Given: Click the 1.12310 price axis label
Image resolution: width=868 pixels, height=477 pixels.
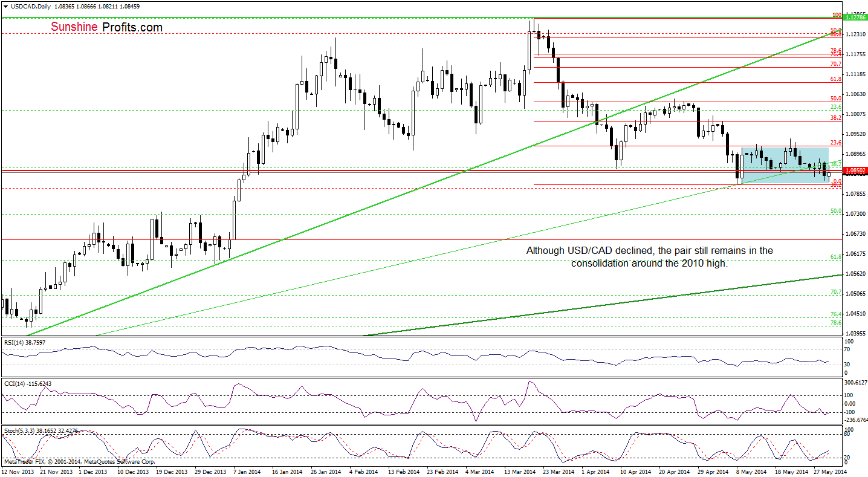Looking at the screenshot, I should click(856, 34).
